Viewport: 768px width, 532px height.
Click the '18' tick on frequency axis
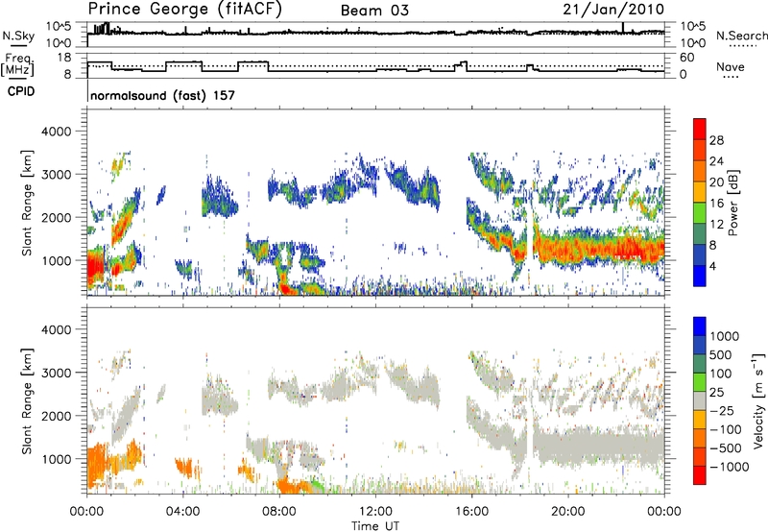click(64, 58)
